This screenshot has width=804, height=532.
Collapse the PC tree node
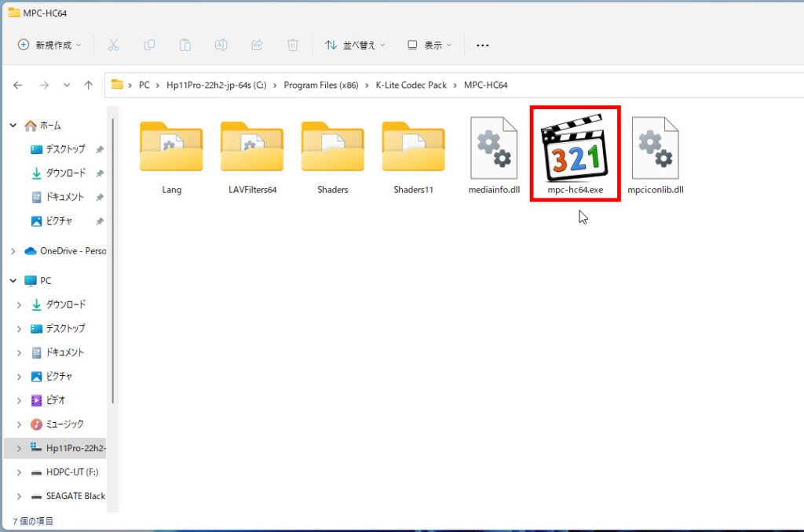point(13,280)
